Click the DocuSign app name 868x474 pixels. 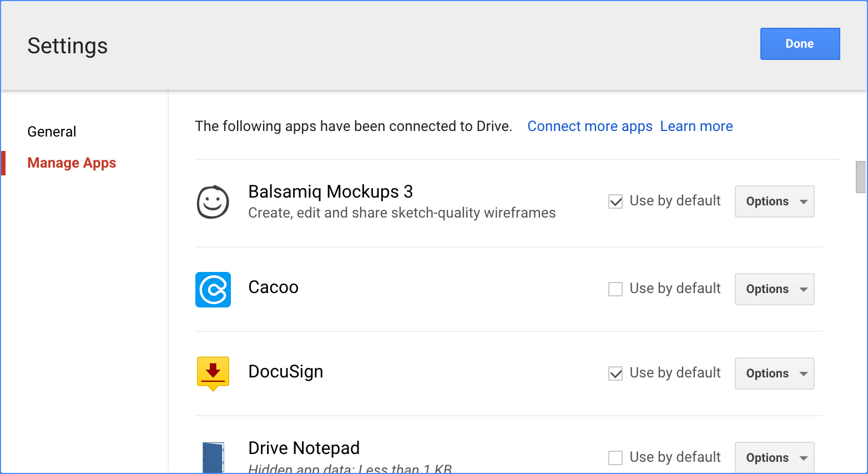pyautogui.click(x=286, y=372)
